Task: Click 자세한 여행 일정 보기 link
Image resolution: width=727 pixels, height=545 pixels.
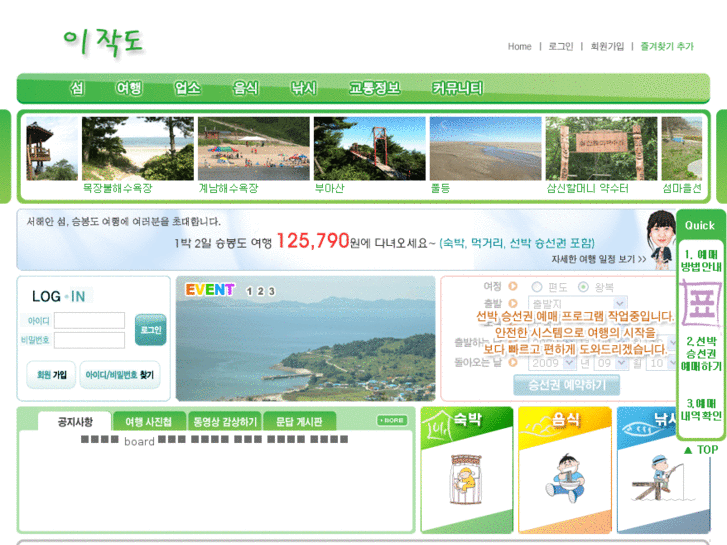Action: (599, 259)
